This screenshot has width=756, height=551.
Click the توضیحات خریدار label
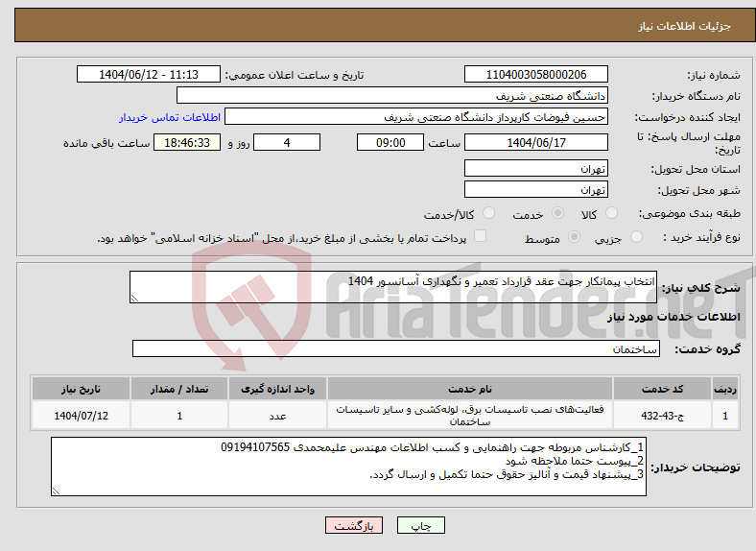coord(696,467)
